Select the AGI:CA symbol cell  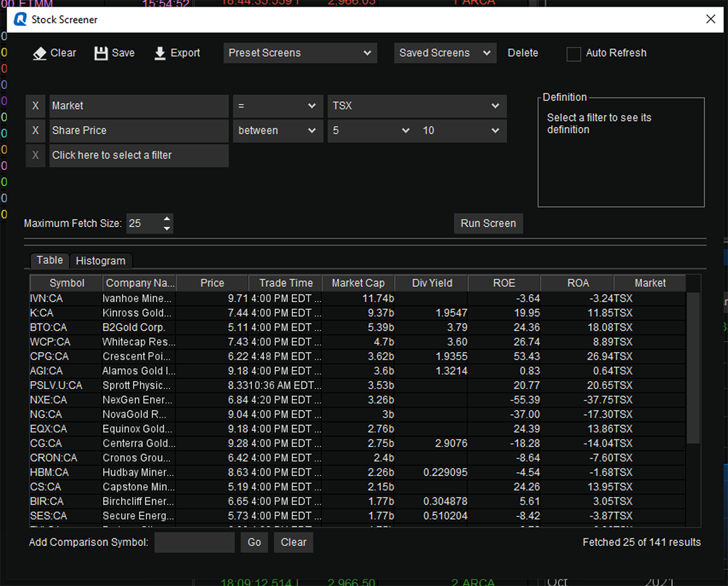(x=66, y=371)
